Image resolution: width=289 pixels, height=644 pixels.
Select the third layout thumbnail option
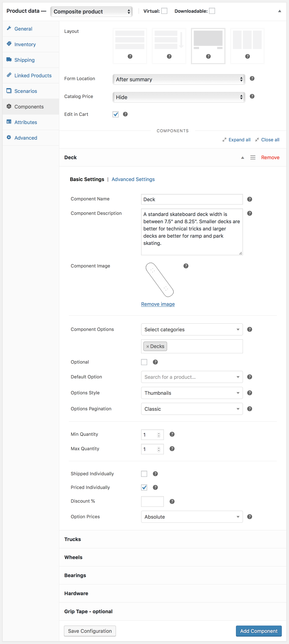coord(208,46)
